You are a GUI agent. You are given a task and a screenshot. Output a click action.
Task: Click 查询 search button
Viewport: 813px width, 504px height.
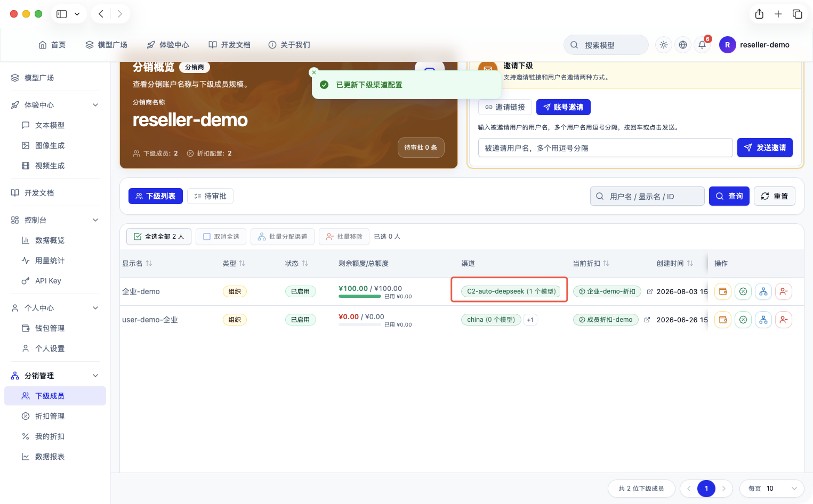(729, 196)
